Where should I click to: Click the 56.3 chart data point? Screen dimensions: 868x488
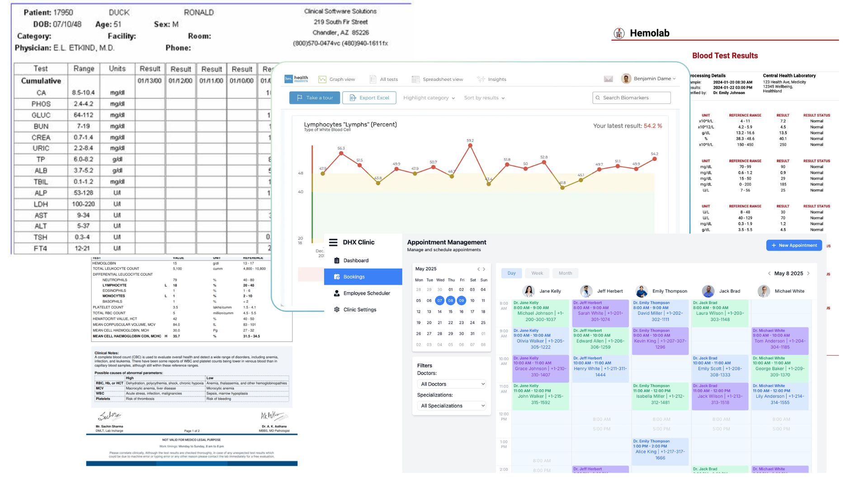click(x=341, y=154)
